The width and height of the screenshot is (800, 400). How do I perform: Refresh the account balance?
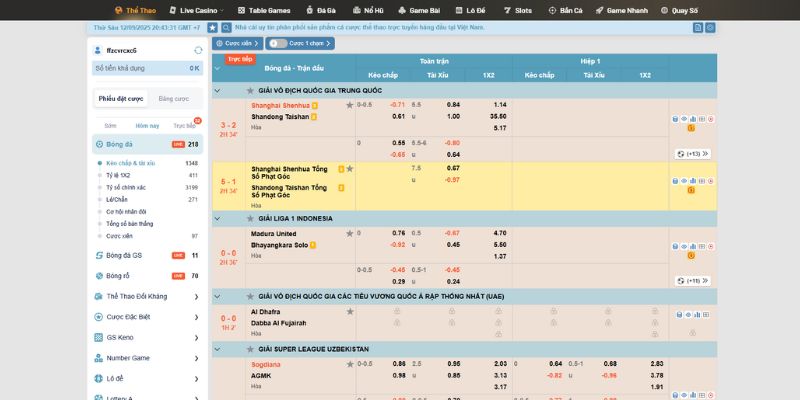point(198,51)
